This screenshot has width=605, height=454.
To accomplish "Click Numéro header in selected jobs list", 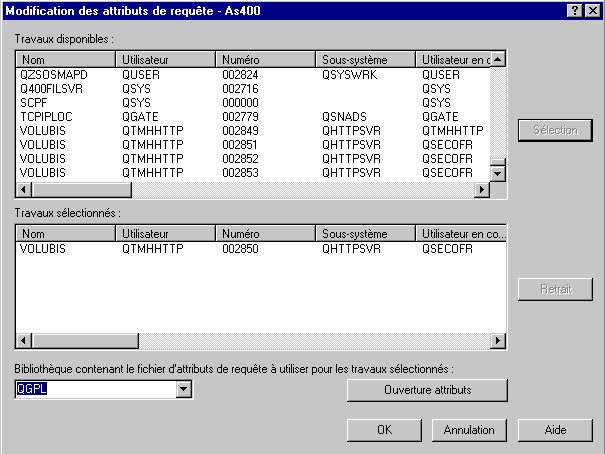I will [x=267, y=233].
